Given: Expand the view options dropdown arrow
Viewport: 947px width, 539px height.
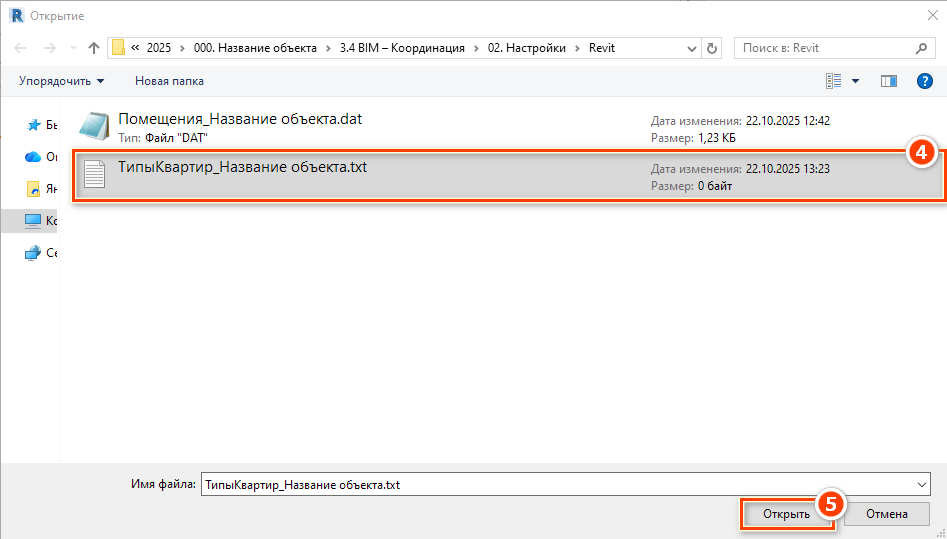Looking at the screenshot, I should coord(856,81).
